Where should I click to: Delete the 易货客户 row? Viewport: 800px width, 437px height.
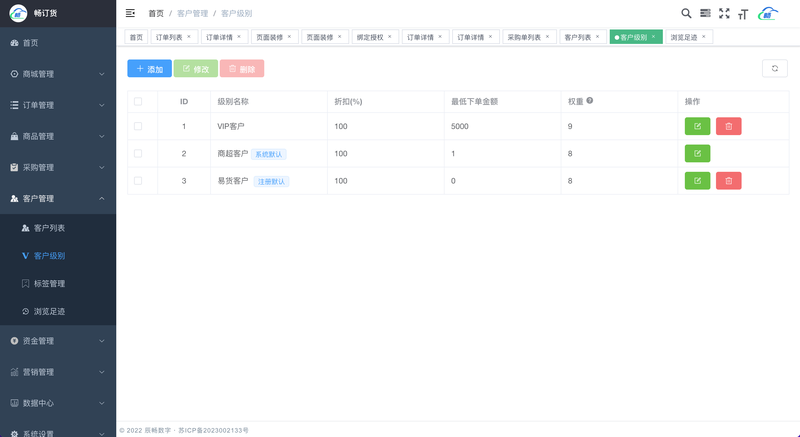tap(728, 181)
